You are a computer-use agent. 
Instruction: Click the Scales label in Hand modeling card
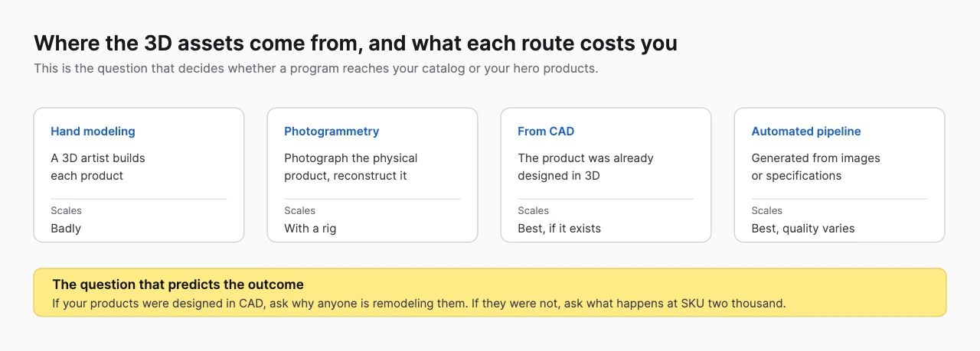(66, 210)
